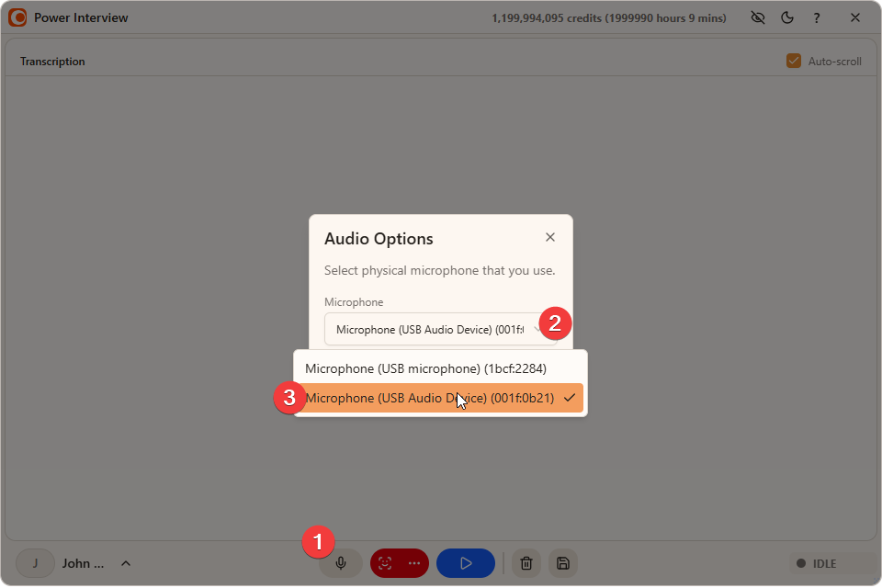
Task: Click the John profile name
Action: [83, 563]
